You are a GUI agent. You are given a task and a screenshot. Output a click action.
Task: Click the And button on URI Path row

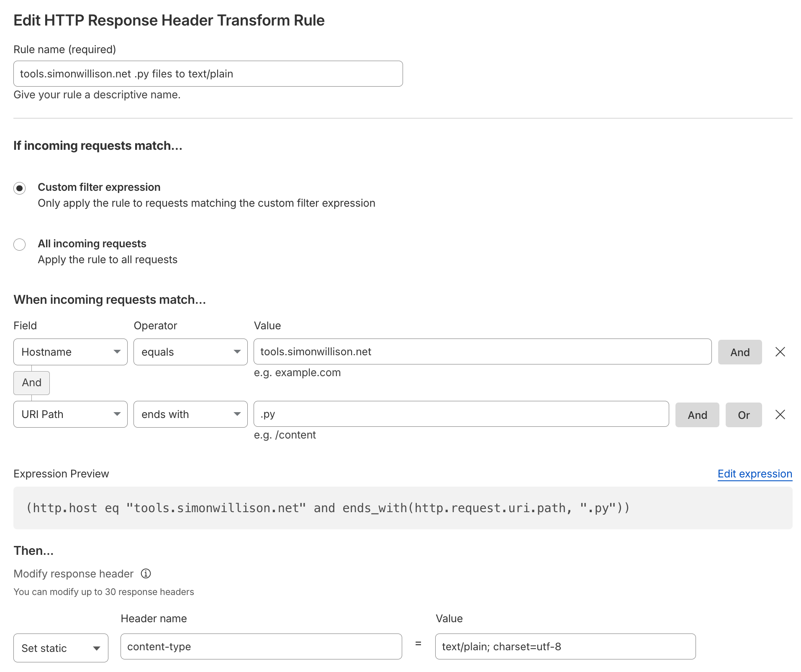[697, 415]
